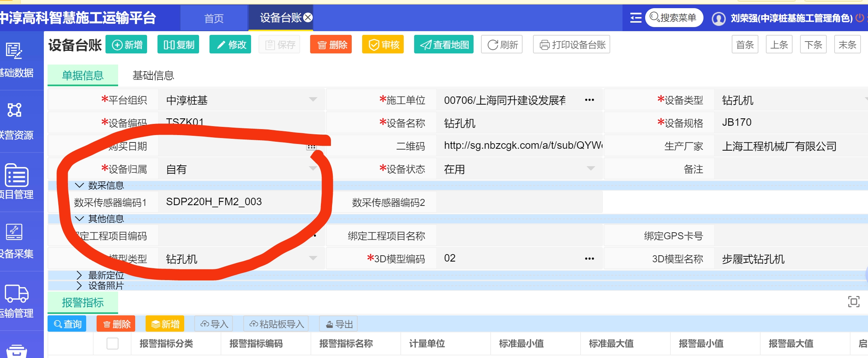Collapse the 数采信息 section
The image size is (868, 358).
pos(79,185)
